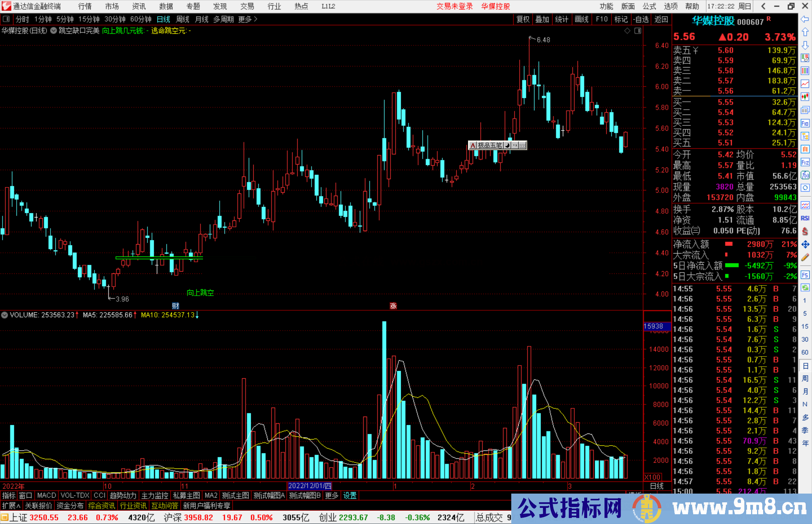The width and height of the screenshot is (812, 524).
Task: Click the 2022/12/01/四 date label
Action: (x=310, y=486)
